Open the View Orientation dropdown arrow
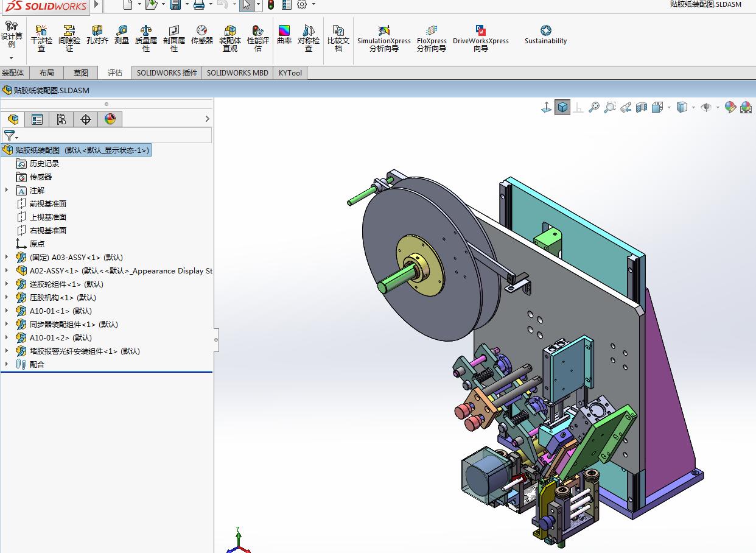Image resolution: width=756 pixels, height=553 pixels. [x=669, y=108]
